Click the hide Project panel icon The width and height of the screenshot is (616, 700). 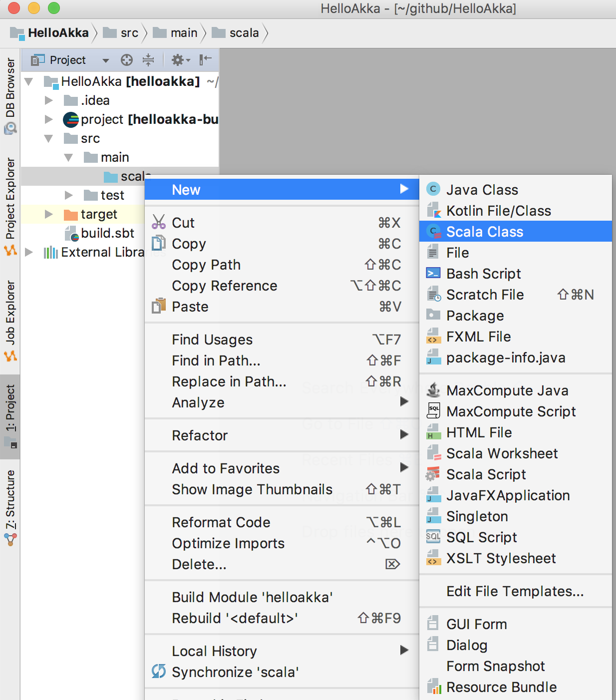click(x=205, y=60)
